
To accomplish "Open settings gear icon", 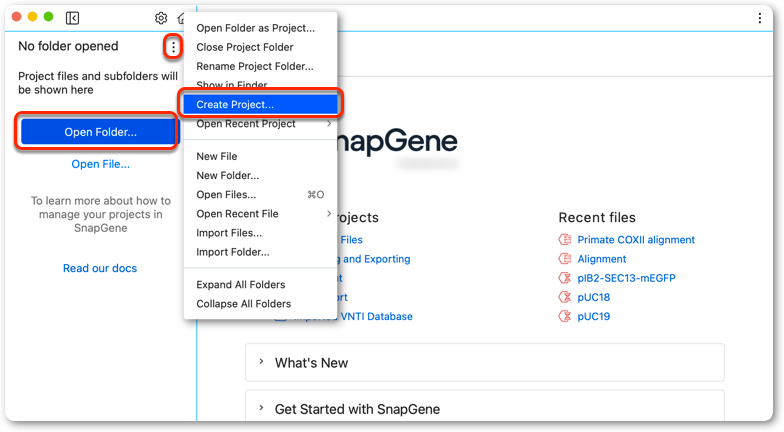I will [x=161, y=18].
